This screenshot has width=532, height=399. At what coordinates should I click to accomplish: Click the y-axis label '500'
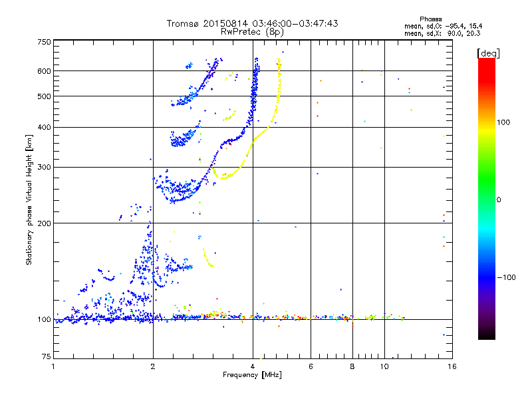pos(44,96)
